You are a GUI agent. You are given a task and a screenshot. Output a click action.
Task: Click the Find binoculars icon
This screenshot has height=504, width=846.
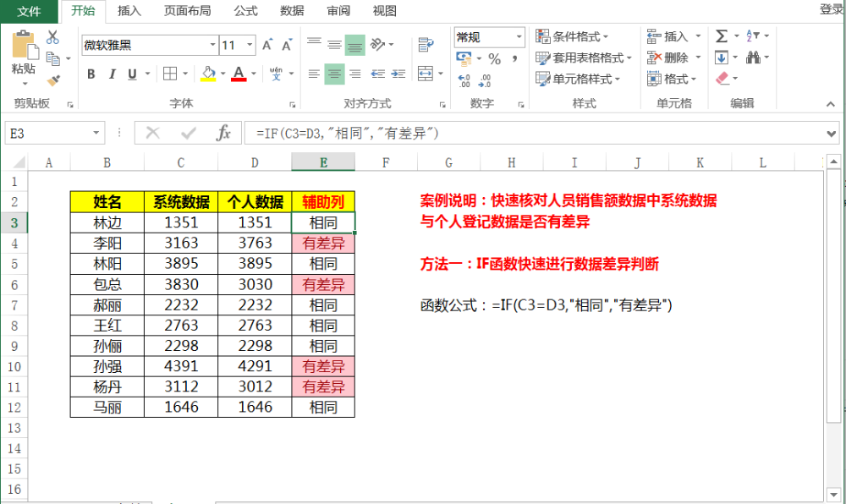tap(753, 58)
